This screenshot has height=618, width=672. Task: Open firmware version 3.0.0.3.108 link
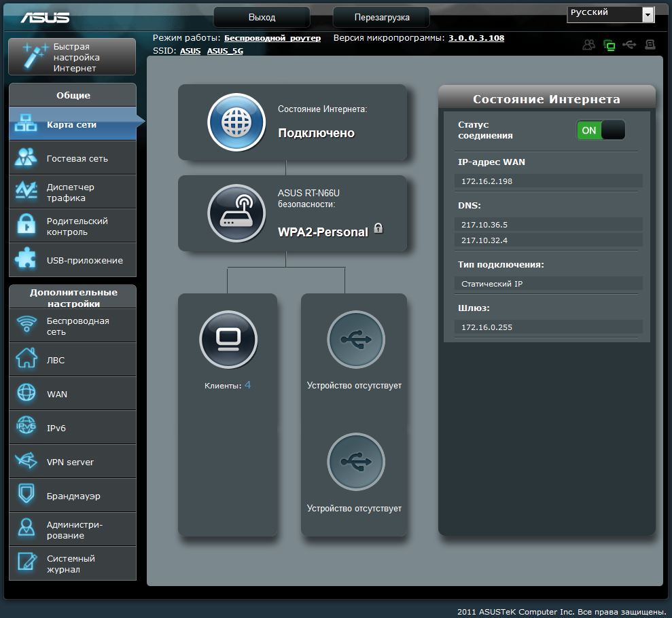click(x=476, y=38)
